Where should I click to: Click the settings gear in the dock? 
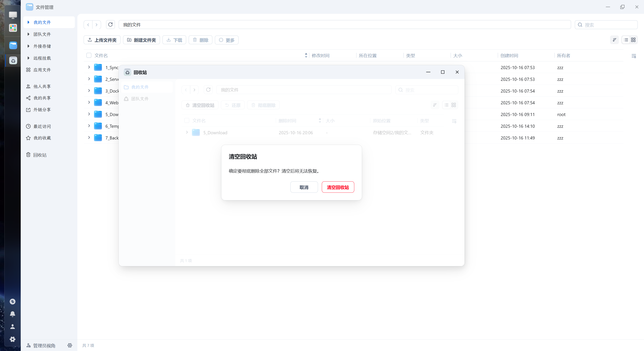tap(13, 339)
